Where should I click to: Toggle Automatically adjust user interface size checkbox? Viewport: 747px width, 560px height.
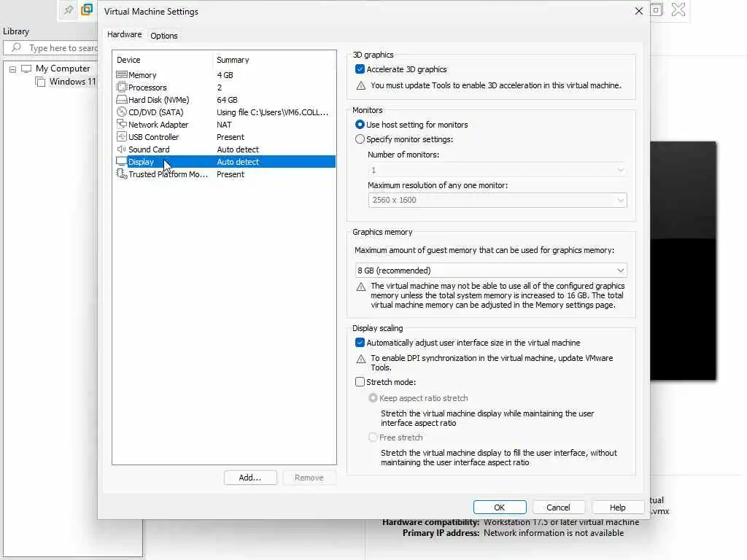[360, 343]
